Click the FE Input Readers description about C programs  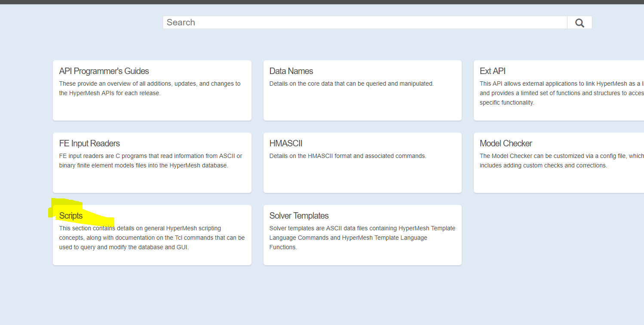150,161
